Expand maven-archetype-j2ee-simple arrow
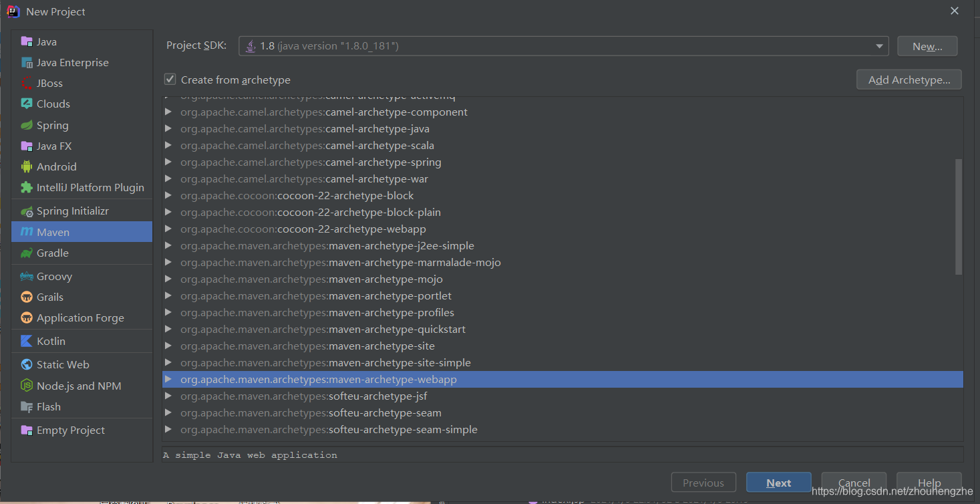 pos(168,245)
